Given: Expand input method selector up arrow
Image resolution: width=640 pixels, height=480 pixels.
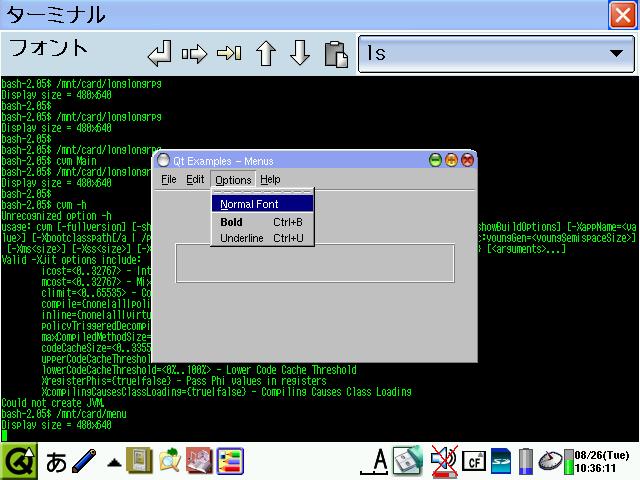Looking at the screenshot, I should coord(114,463).
